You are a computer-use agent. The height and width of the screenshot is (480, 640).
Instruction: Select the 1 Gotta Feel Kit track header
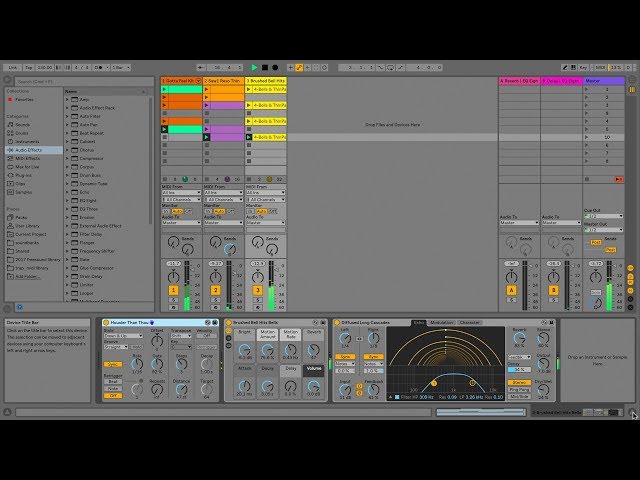click(181, 81)
